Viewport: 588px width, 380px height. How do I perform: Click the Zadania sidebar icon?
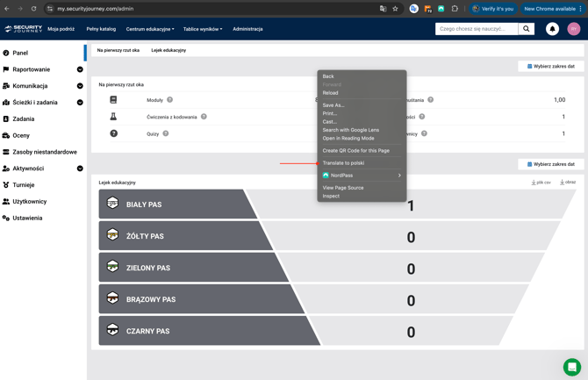click(5, 118)
